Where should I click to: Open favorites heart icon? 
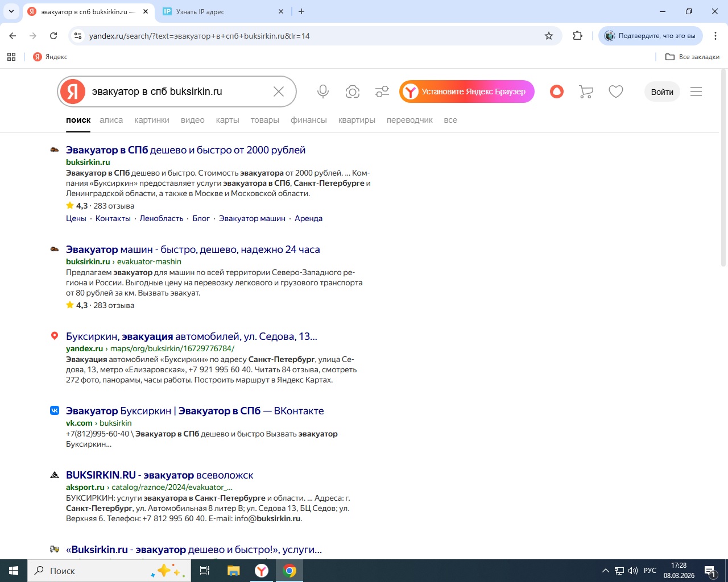pos(616,92)
